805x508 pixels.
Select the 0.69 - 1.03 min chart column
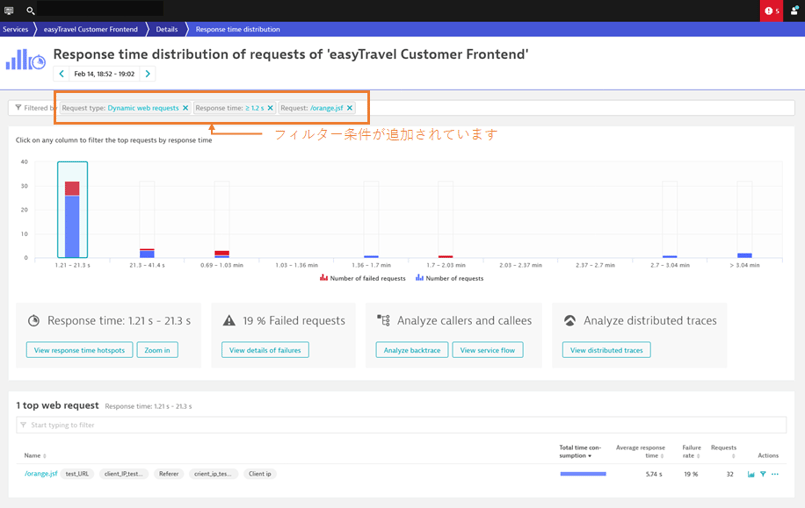click(x=222, y=219)
